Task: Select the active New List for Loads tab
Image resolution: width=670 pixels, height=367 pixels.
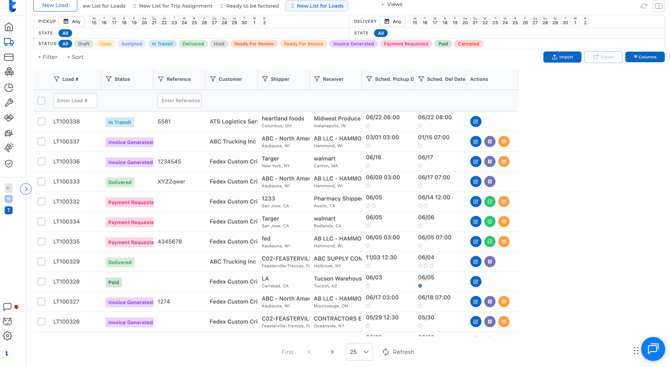Action: pos(317,6)
